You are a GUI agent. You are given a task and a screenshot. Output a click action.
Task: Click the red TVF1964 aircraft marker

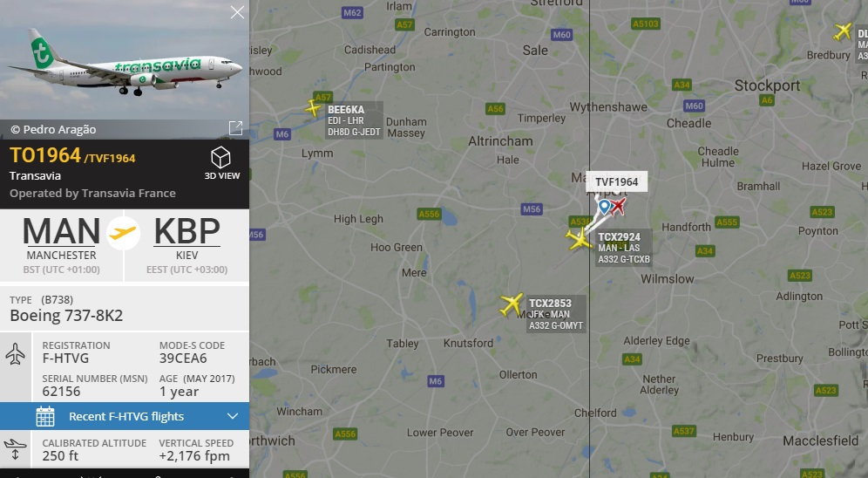click(x=618, y=206)
